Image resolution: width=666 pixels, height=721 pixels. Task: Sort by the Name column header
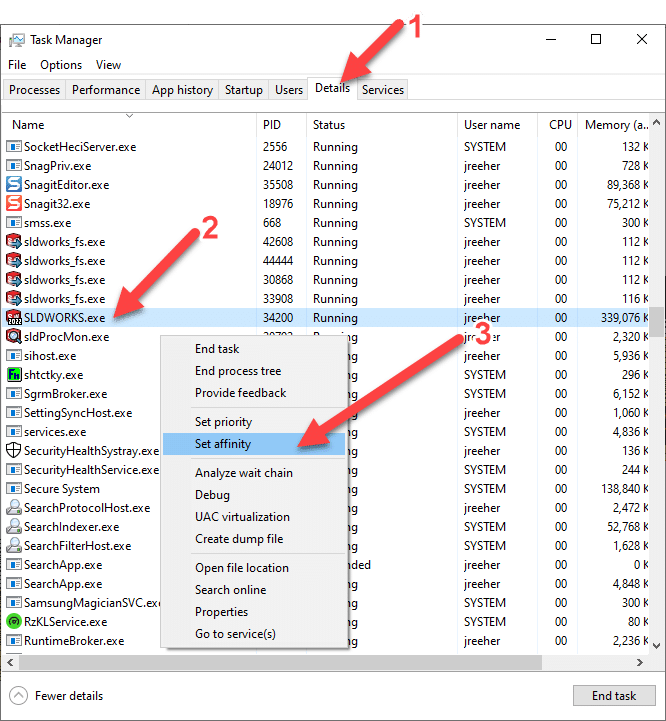pyautogui.click(x=129, y=124)
